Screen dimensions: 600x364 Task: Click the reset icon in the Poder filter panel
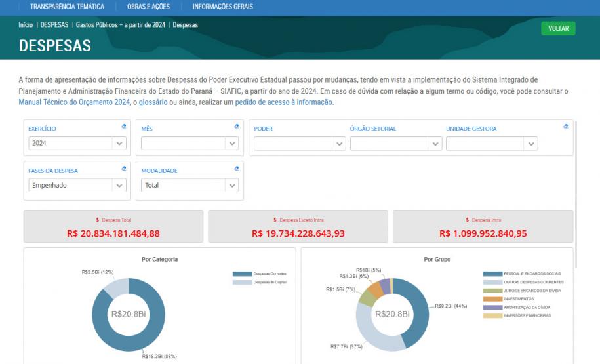coord(566,127)
